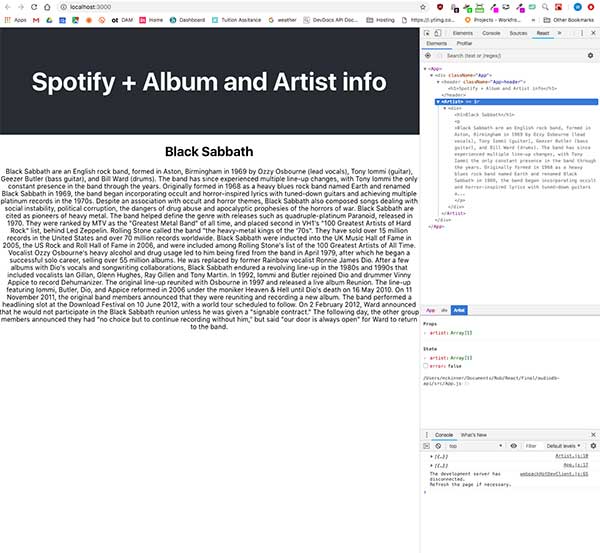
Task: Click the magnifier extension icon in toolbar
Action: 545,7
